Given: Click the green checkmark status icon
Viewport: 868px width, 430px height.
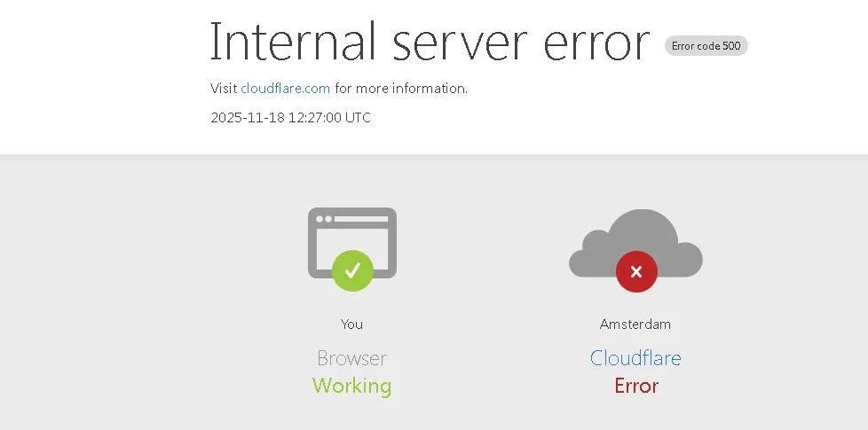Looking at the screenshot, I should pyautogui.click(x=352, y=270).
